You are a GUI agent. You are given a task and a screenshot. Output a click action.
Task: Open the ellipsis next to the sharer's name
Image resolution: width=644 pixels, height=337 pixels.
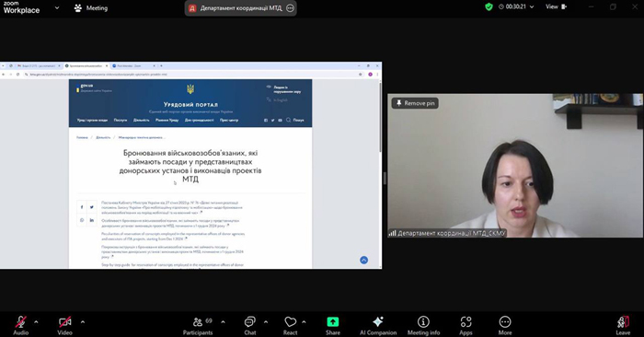click(290, 7)
